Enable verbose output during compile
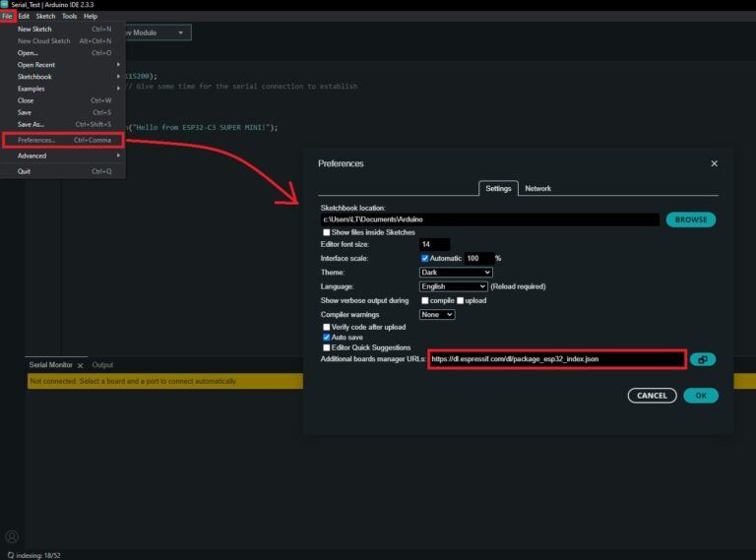Viewport: 756px width, 560px height. (425, 300)
